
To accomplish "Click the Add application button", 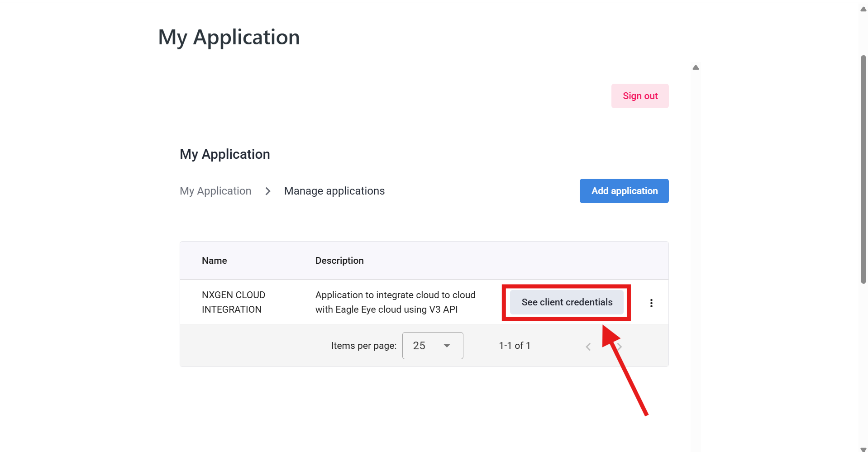I will [624, 191].
